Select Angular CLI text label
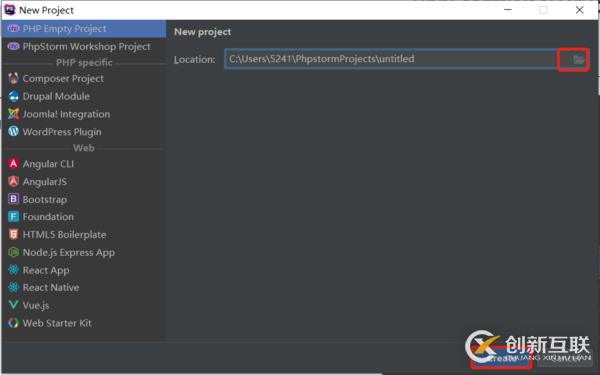This screenshot has width=600, height=375. pos(48,164)
